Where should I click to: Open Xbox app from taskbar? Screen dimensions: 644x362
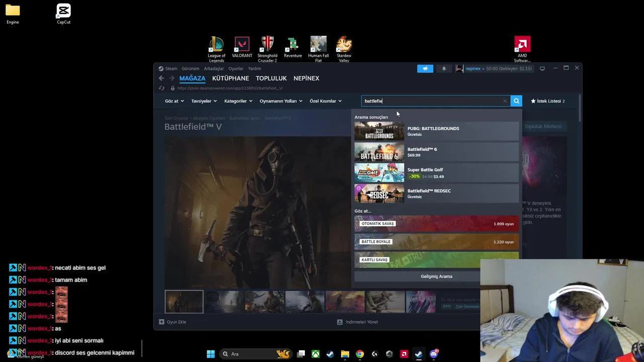[315, 354]
